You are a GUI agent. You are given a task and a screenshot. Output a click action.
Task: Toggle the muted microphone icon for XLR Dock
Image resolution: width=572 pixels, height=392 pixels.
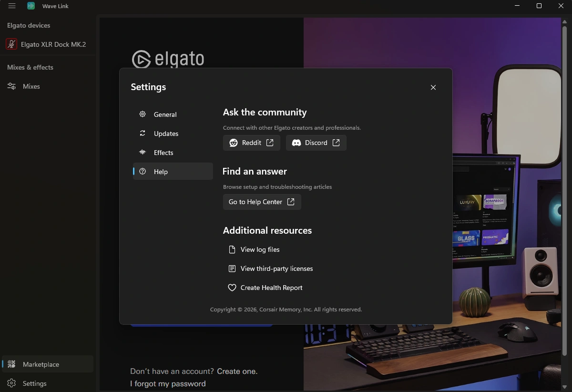tap(11, 44)
